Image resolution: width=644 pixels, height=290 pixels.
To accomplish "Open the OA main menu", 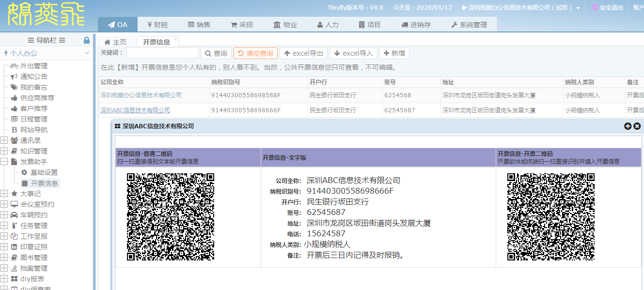I will [x=118, y=25].
